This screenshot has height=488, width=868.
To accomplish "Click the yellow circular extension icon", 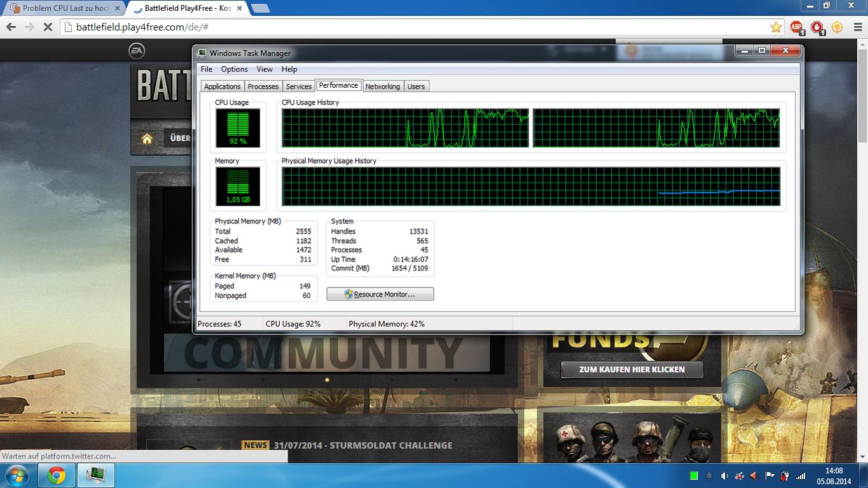I will 837,27.
